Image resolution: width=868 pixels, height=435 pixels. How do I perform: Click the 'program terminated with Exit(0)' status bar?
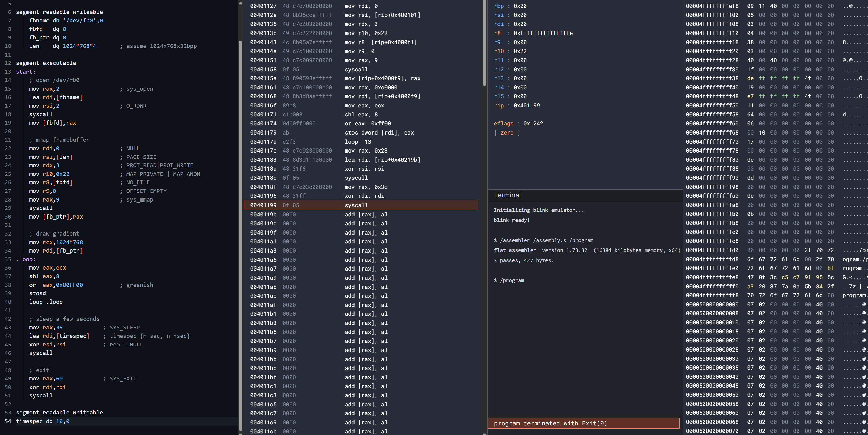tap(583, 423)
